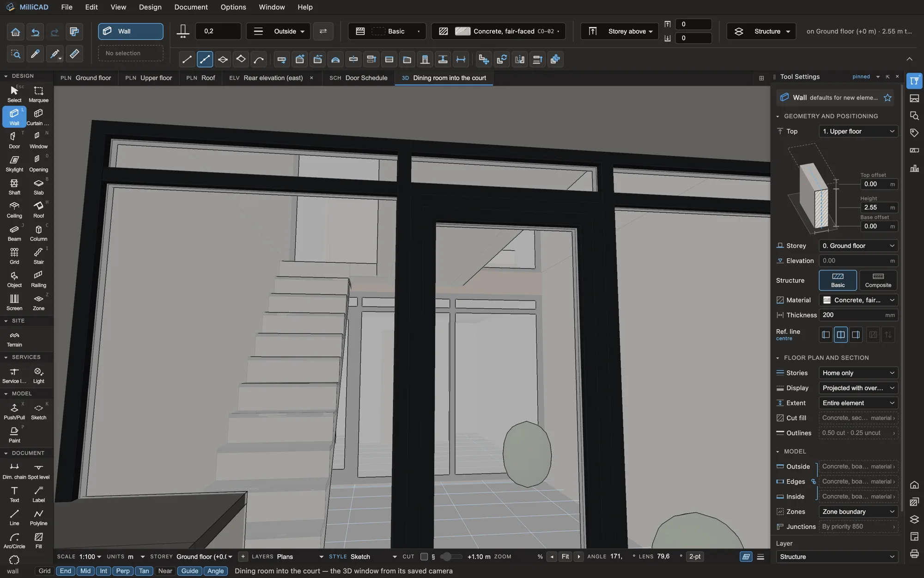Toggle the Mid snap
Image resolution: width=924 pixels, height=578 pixels.
pyautogui.click(x=85, y=571)
